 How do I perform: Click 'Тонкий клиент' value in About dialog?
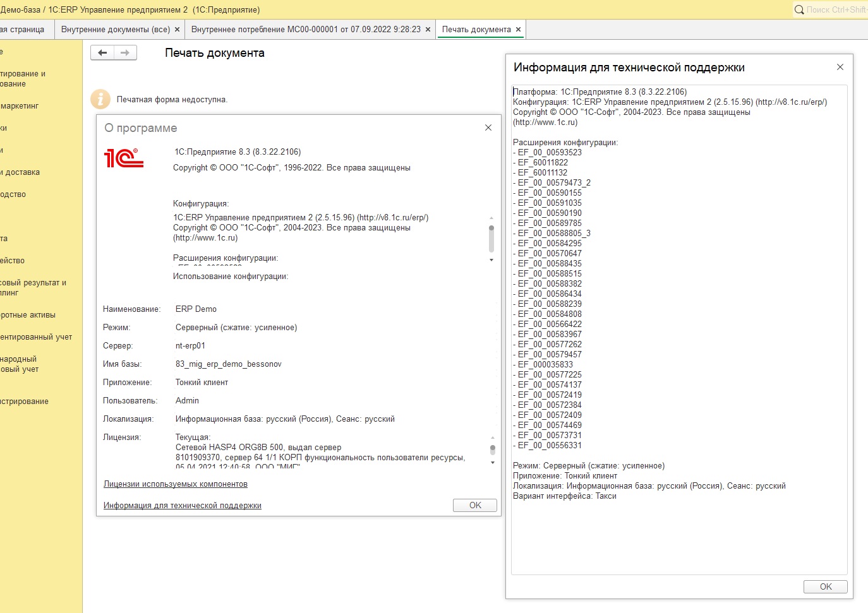(x=202, y=383)
